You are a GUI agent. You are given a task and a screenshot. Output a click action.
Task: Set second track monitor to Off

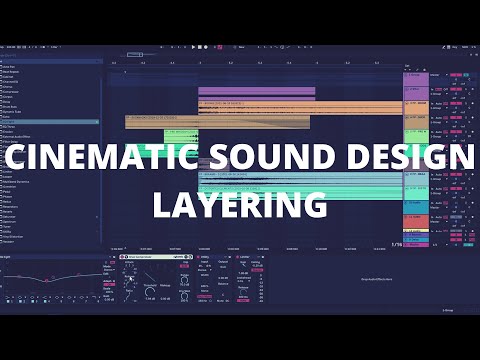tap(446, 89)
